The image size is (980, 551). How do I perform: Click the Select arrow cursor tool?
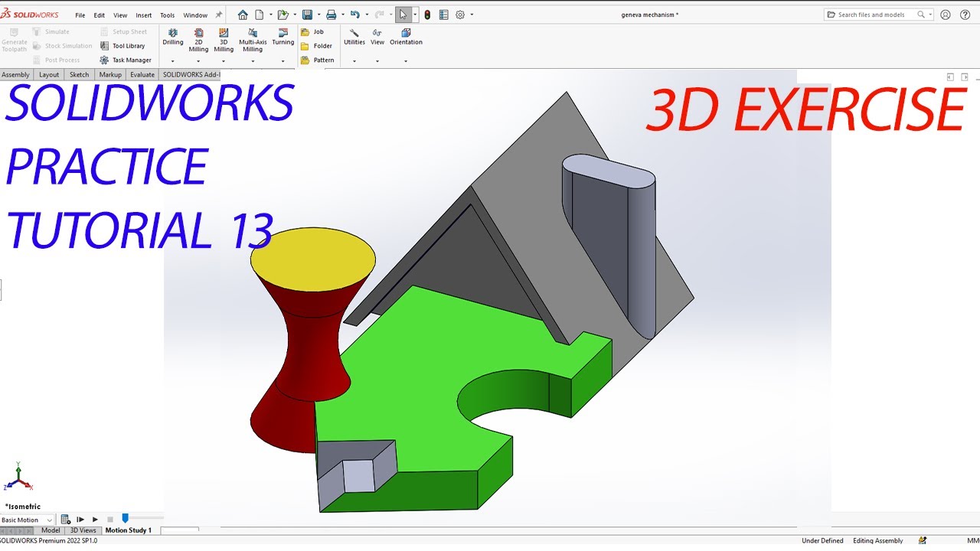[x=403, y=15]
